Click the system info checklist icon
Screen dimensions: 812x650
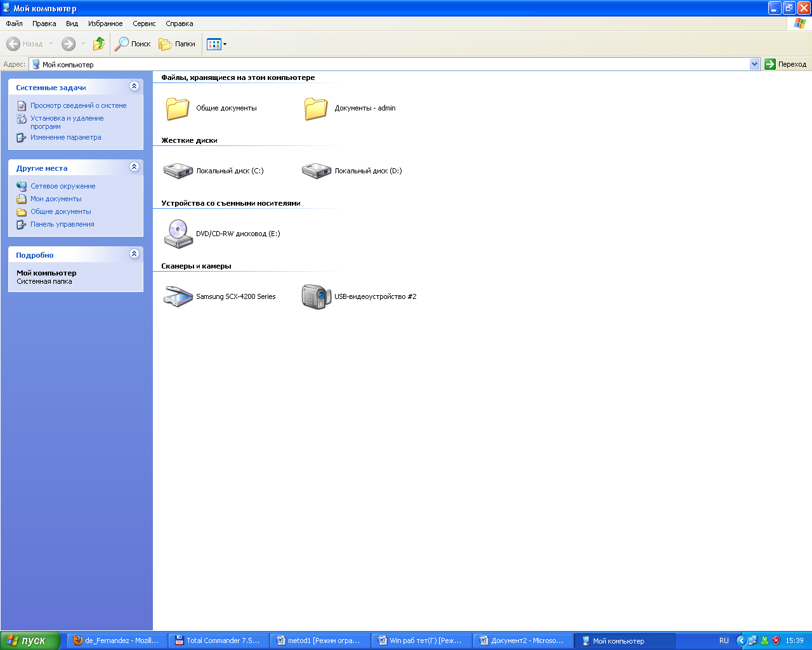point(22,105)
